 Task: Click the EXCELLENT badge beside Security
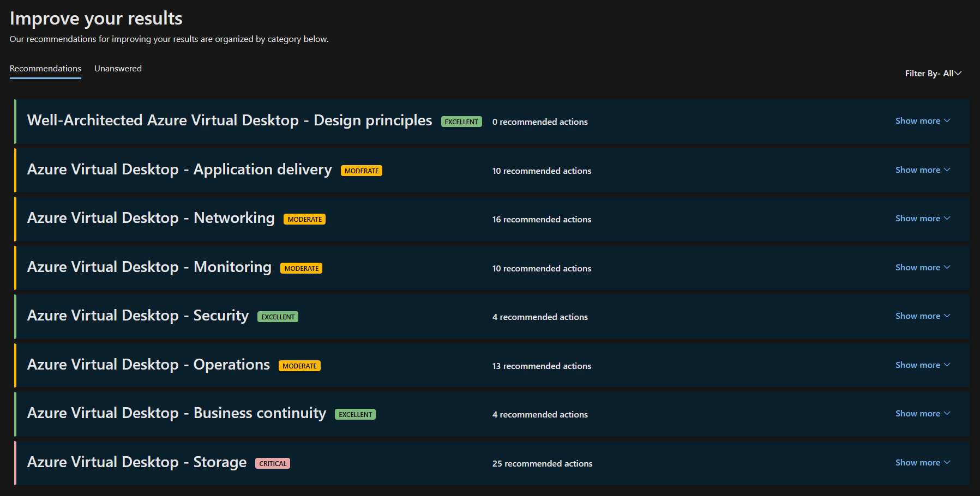tap(278, 317)
